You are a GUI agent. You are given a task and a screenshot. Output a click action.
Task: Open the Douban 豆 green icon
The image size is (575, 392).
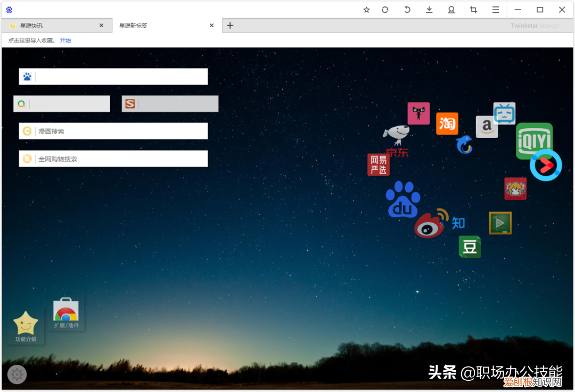[470, 247]
